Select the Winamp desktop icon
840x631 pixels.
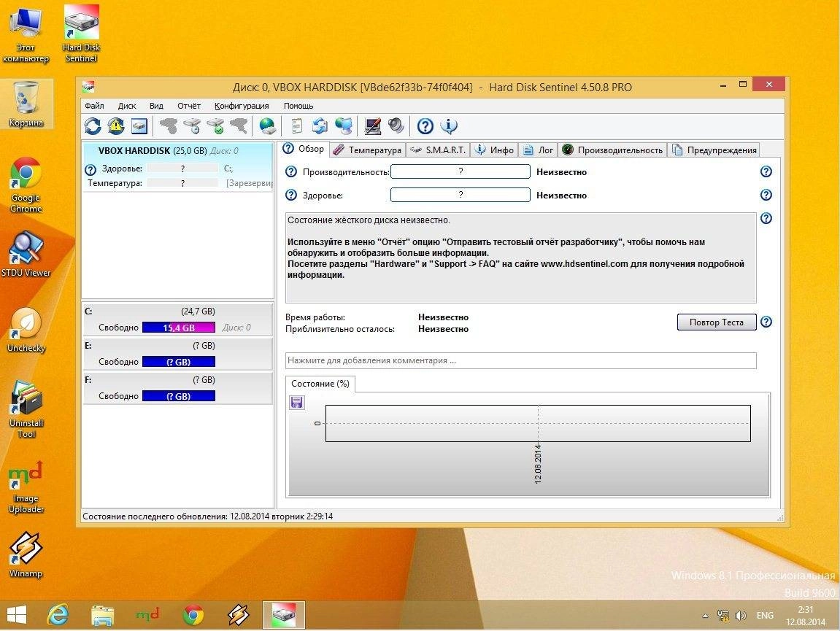[x=26, y=554]
